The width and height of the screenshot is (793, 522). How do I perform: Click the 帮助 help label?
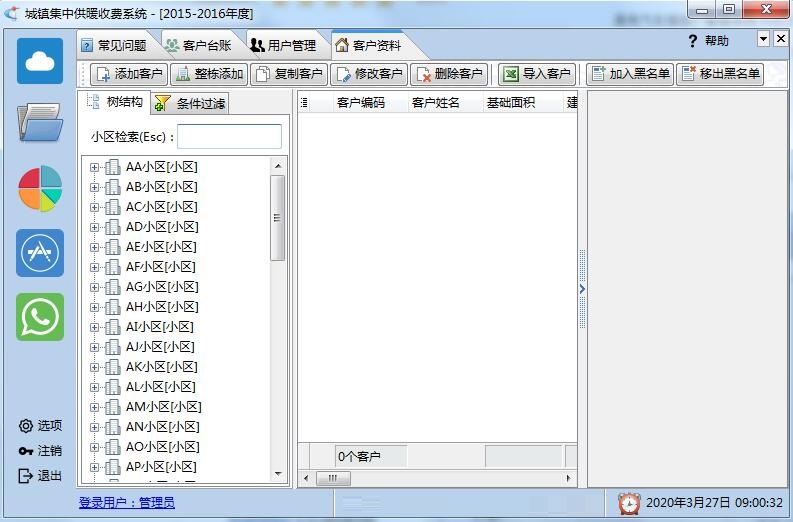(717, 41)
